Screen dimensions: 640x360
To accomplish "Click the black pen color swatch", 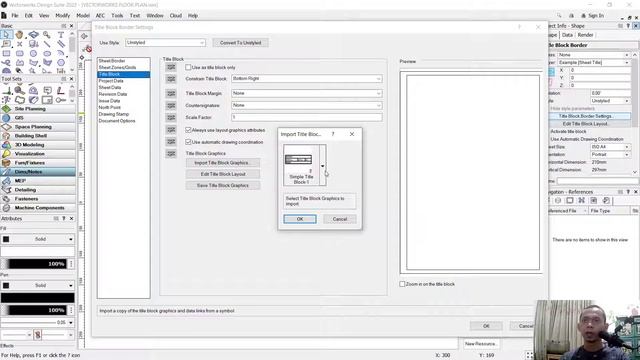I will [38, 298].
